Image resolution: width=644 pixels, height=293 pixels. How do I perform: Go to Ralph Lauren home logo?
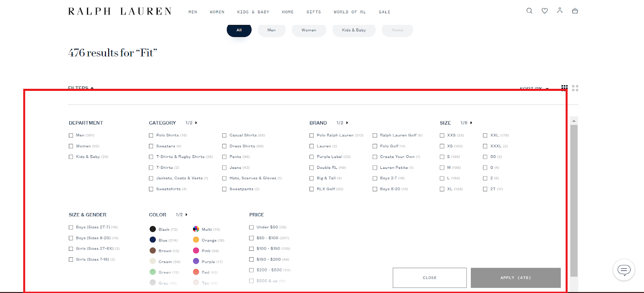(120, 11)
